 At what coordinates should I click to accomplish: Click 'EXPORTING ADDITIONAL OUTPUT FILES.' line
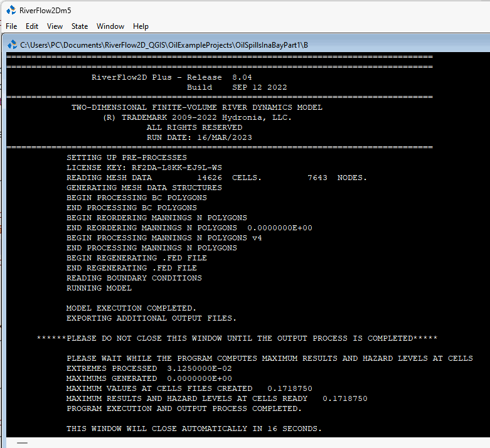(151, 318)
